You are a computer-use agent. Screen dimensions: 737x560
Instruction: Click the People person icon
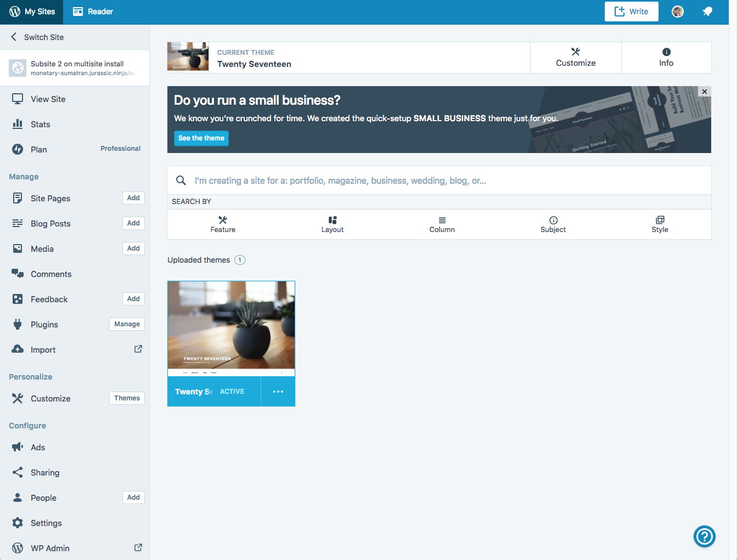(x=18, y=497)
